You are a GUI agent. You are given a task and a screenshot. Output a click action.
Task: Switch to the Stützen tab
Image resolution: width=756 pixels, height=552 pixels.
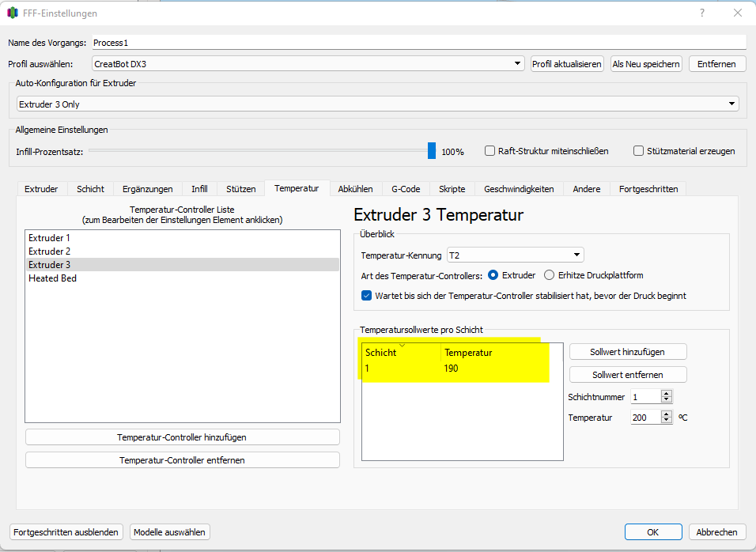241,189
